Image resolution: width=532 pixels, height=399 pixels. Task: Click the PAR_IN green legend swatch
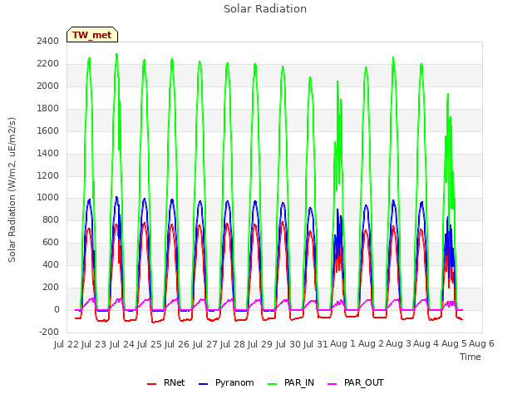(272, 384)
